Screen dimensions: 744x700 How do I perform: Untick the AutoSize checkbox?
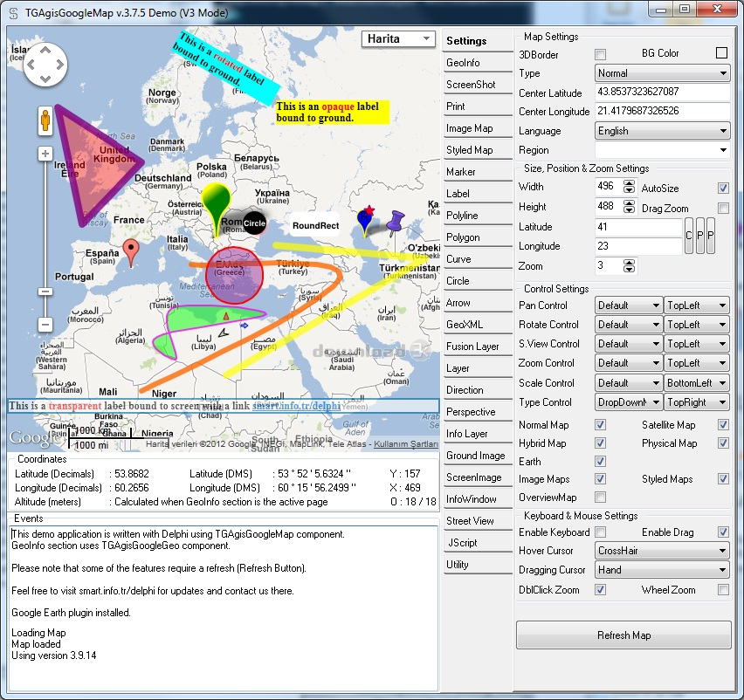click(x=723, y=189)
